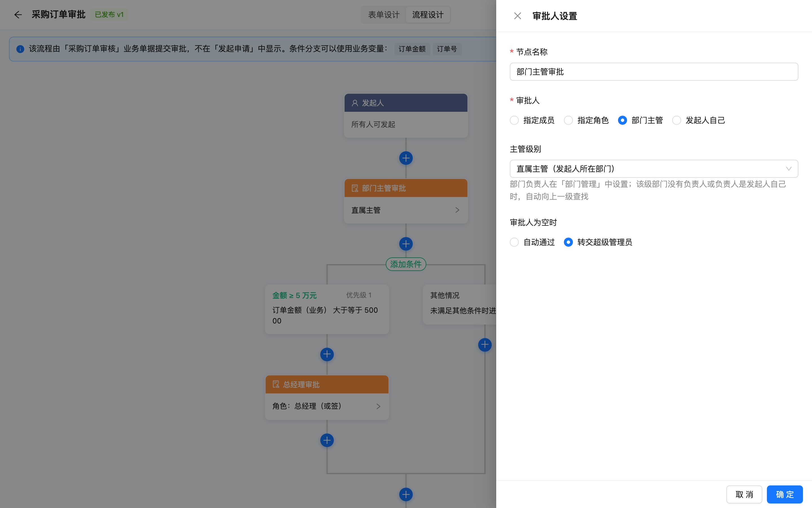Click the 取消 button
This screenshot has width=812, height=508.
[x=744, y=494]
